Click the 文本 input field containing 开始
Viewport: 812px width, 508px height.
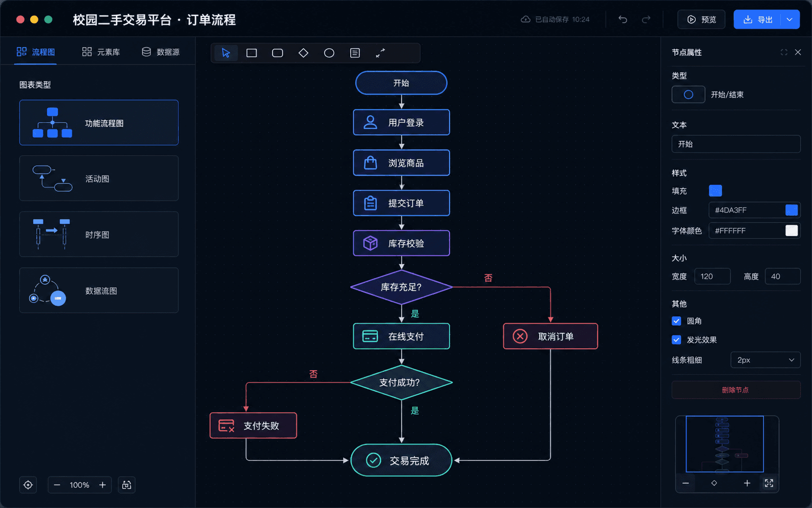tap(736, 144)
